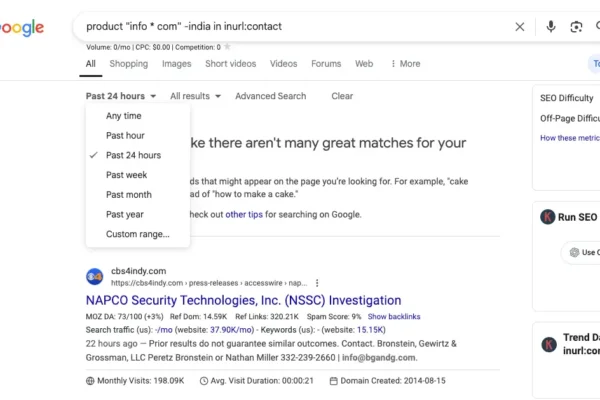The image size is (600, 400).
Task: Star the keyword next to Competition value
Action: click(x=227, y=47)
